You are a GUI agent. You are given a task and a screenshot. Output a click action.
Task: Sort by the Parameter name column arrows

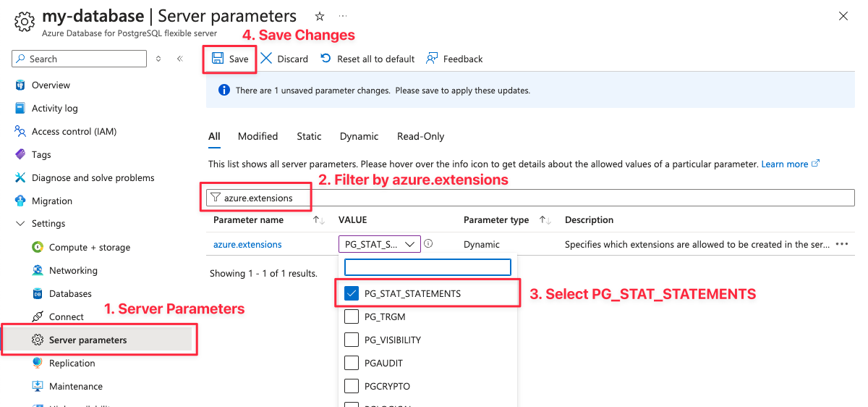(318, 220)
